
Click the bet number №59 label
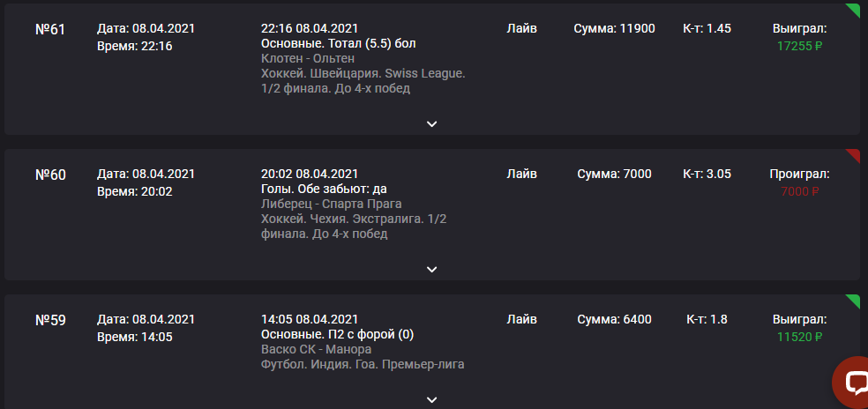coord(50,320)
